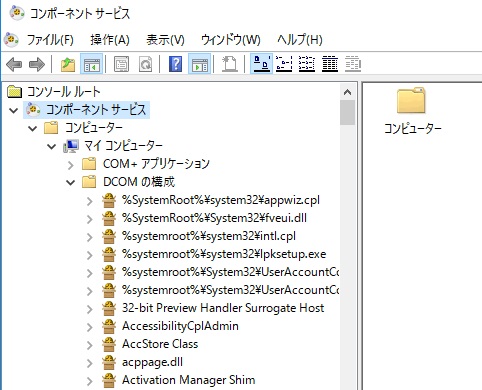The height and width of the screenshot is (390, 482).
Task: Open Properties toolbar icon
Action: (x=121, y=64)
